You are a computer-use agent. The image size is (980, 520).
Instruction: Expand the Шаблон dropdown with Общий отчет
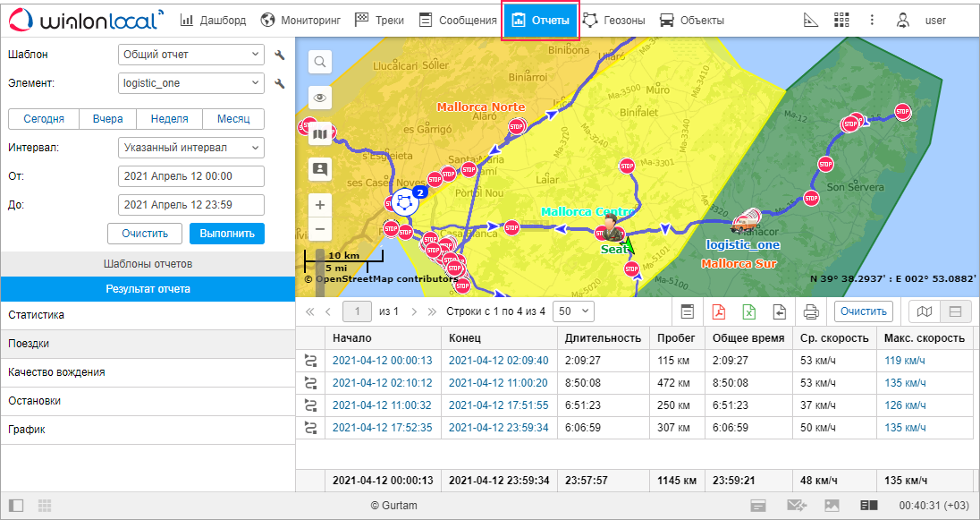191,55
